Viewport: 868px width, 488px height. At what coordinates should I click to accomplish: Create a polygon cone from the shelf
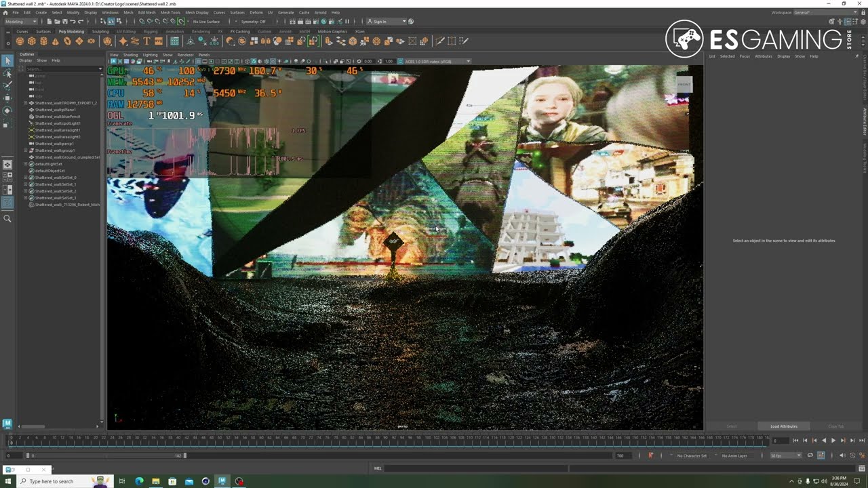(55, 41)
